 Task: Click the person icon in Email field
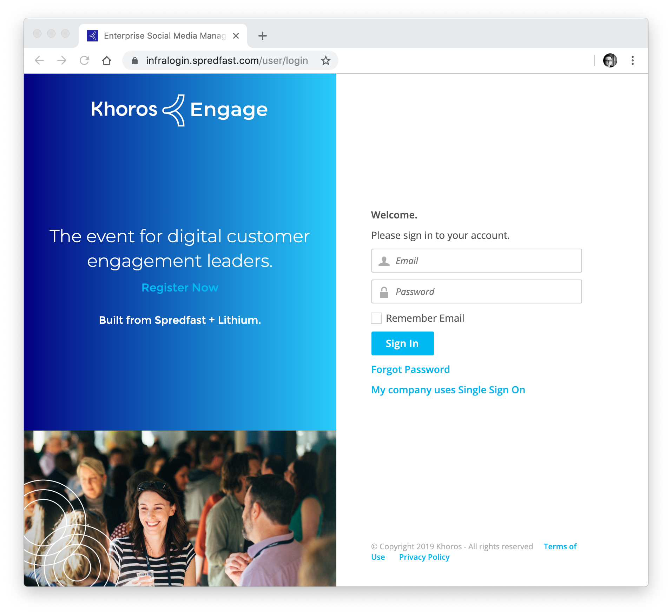(x=384, y=261)
